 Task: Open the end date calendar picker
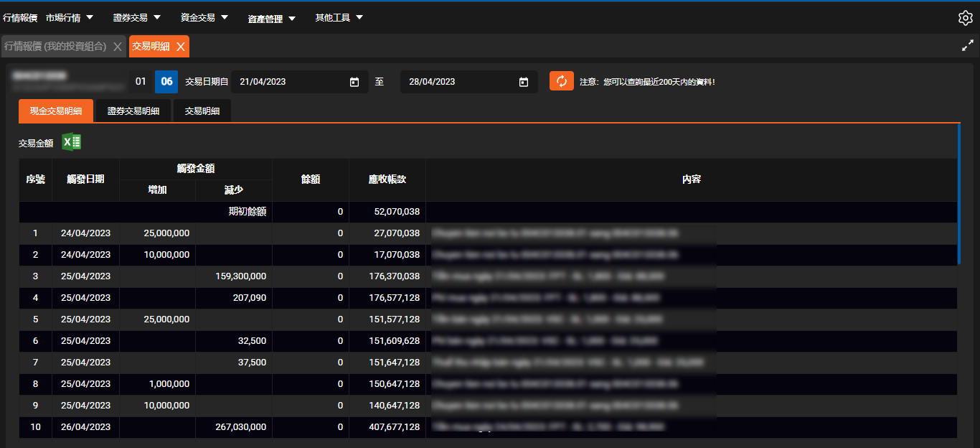pos(524,82)
